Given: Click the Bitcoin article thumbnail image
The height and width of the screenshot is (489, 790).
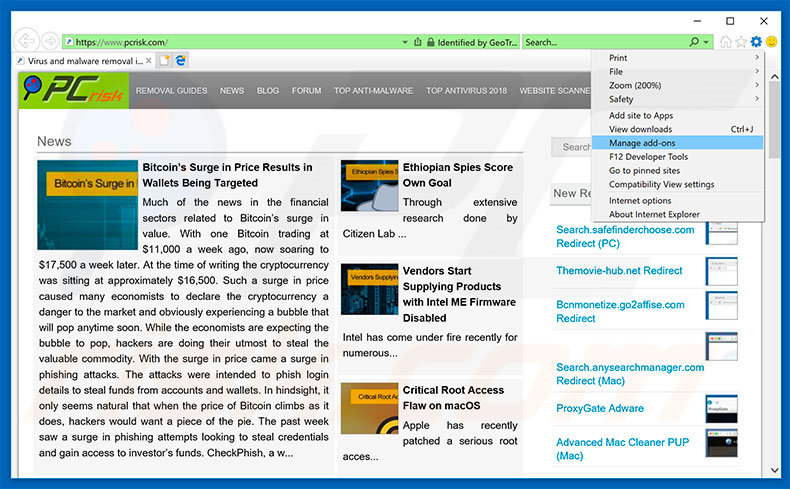Looking at the screenshot, I should point(88,205).
